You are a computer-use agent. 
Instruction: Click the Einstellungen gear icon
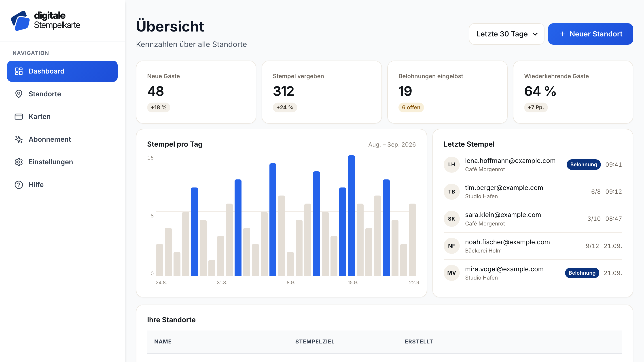19,162
